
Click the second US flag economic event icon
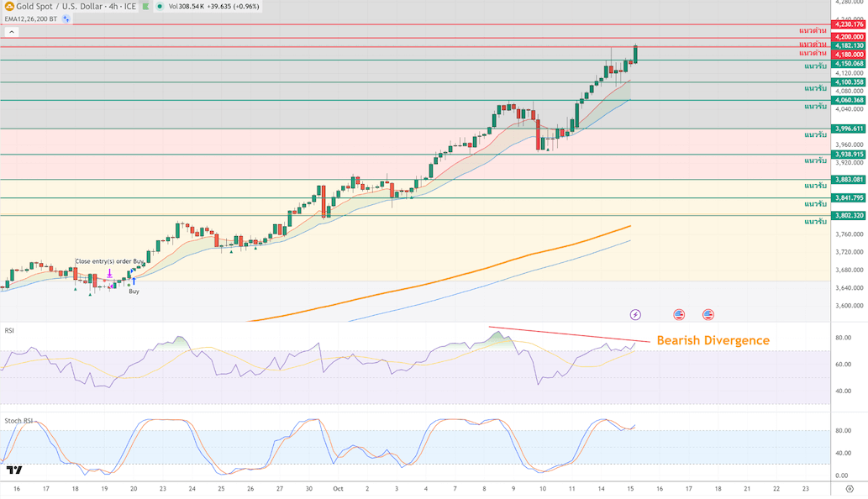(x=708, y=314)
